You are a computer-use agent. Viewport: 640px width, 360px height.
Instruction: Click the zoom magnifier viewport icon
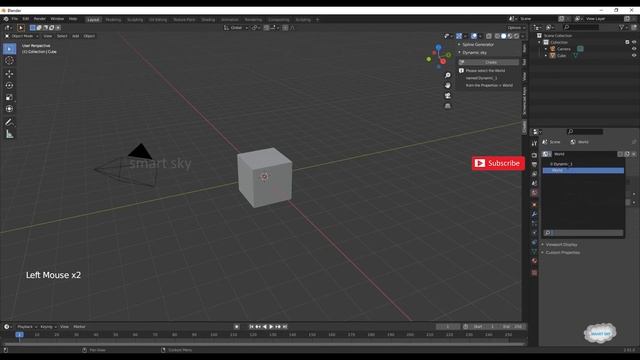(x=448, y=76)
